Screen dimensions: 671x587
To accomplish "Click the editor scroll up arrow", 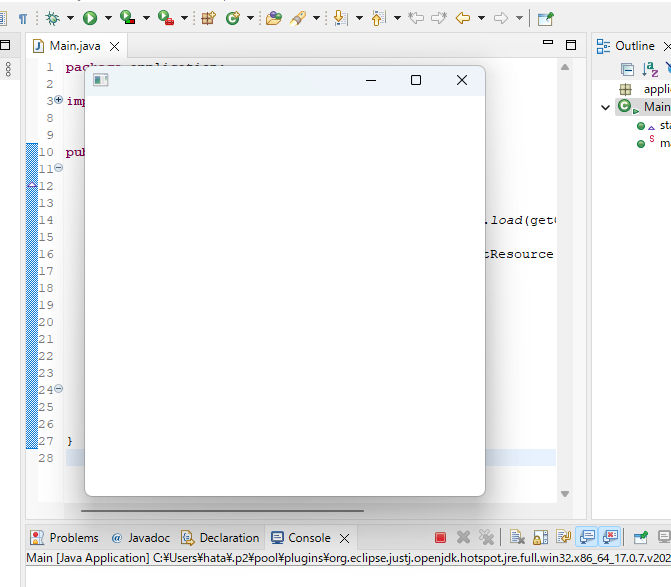I will coord(565,67).
